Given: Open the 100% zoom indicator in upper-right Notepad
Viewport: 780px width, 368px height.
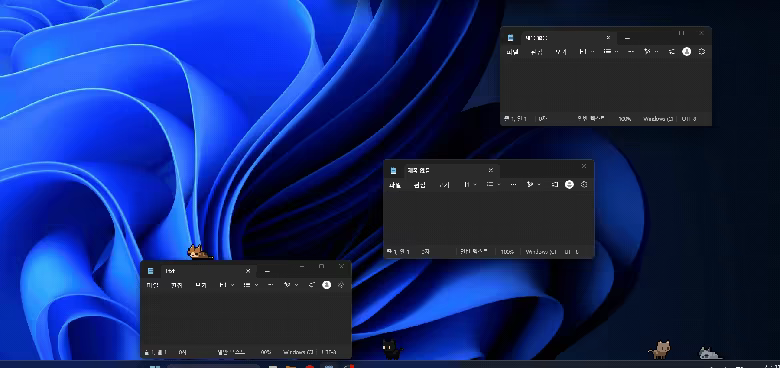Looking at the screenshot, I should [625, 119].
